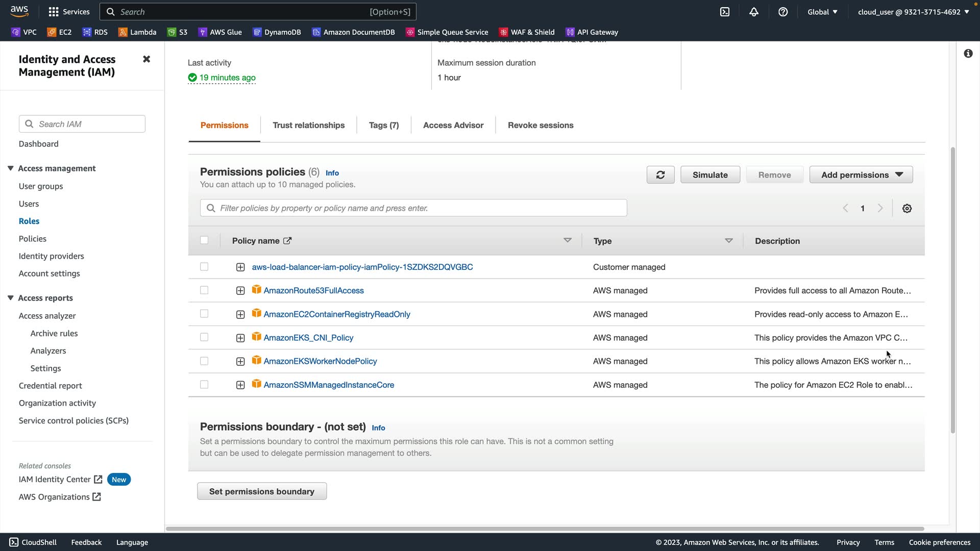
Task: Open the notifications bell
Action: pyautogui.click(x=754, y=12)
